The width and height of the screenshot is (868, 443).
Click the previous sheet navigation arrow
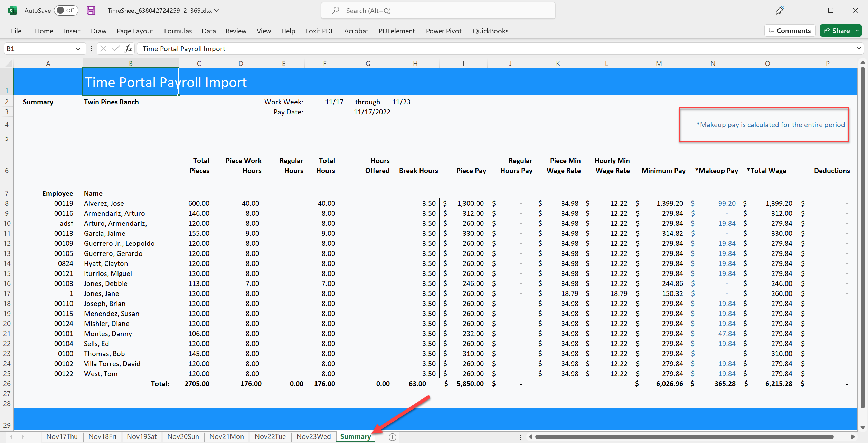coord(11,437)
